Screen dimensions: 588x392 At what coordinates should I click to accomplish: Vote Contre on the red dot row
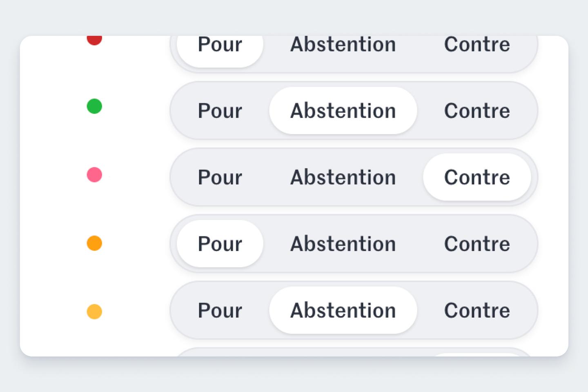[x=476, y=45]
